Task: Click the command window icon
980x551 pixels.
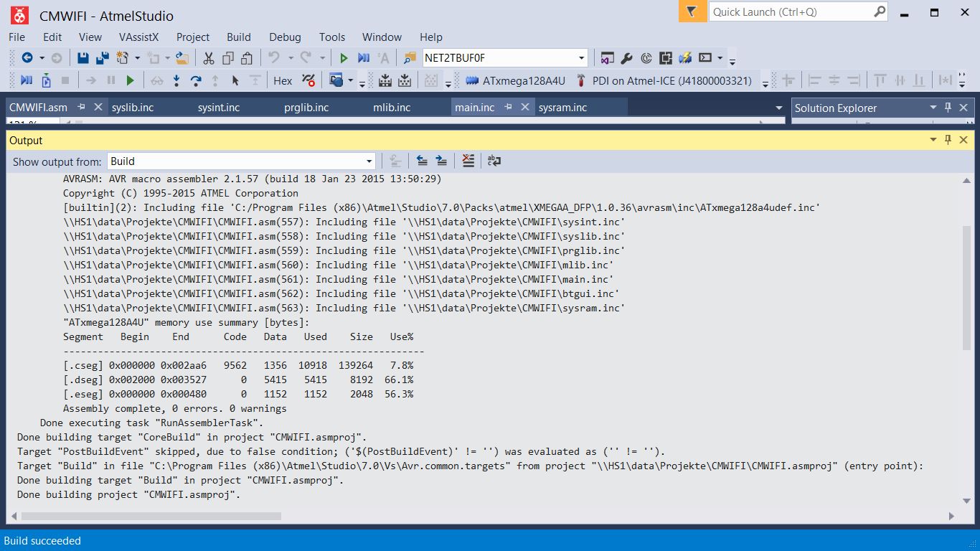Action: [705, 58]
